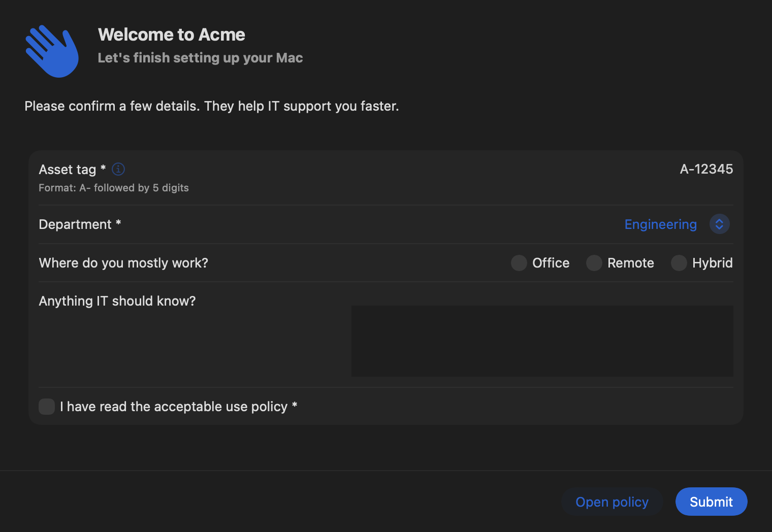
Task: Click the 'Format: A- followed by 5 digits' hint
Action: pos(114,188)
